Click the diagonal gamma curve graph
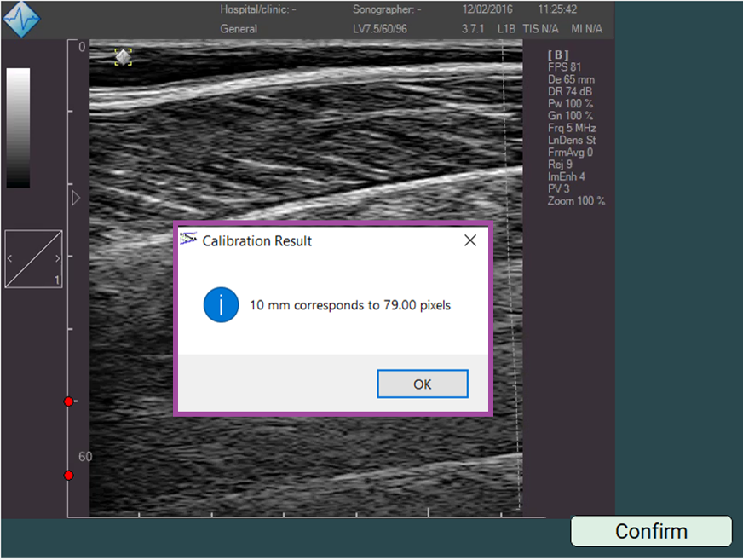 click(33, 258)
